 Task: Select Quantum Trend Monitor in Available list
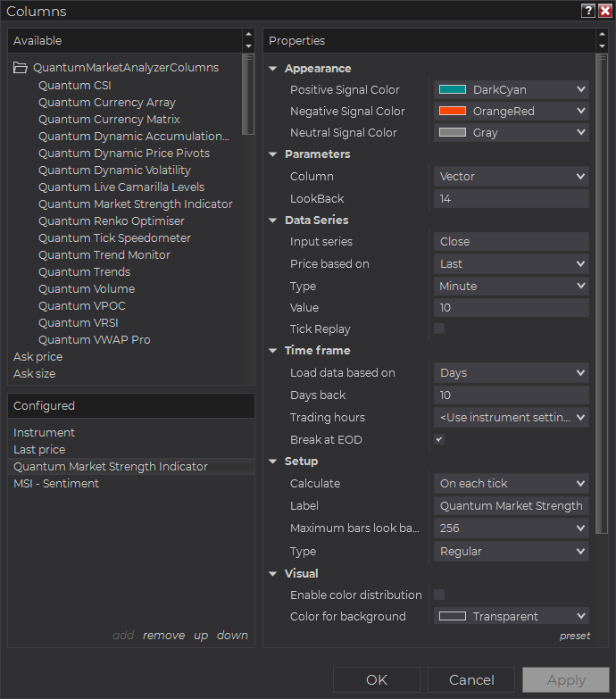(x=104, y=255)
